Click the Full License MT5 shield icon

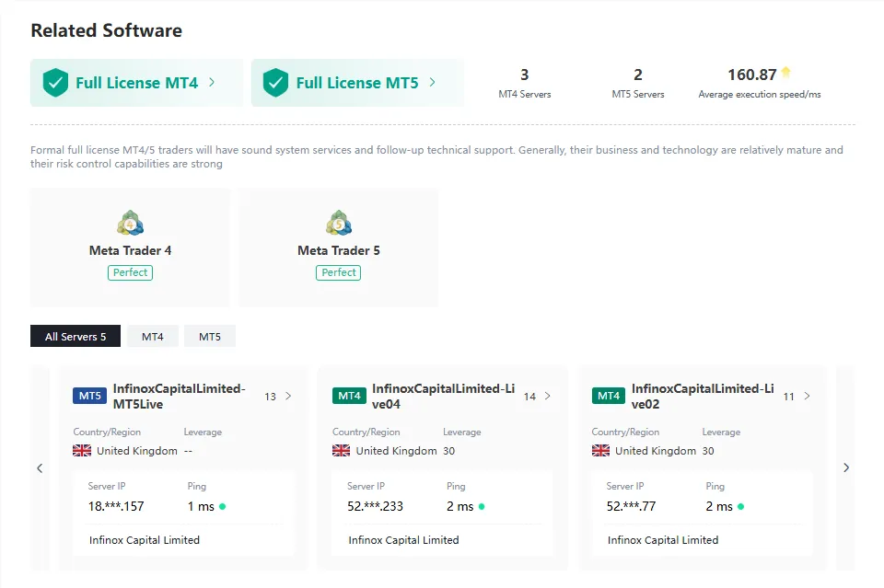point(275,83)
